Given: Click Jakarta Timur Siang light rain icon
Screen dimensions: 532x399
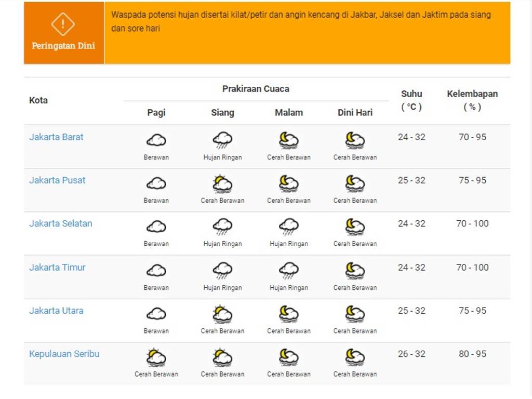Looking at the screenshot, I should pyautogui.click(x=222, y=270).
